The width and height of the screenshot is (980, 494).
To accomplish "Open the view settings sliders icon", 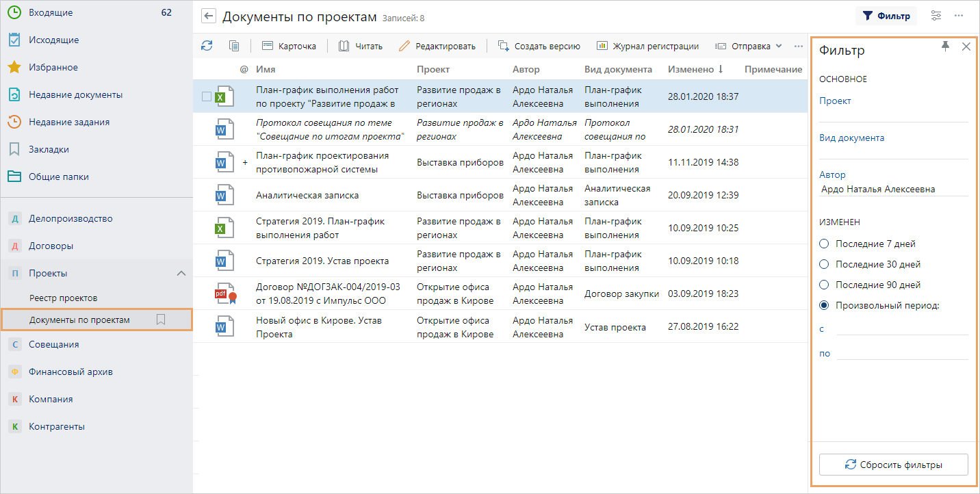I will pos(936,16).
